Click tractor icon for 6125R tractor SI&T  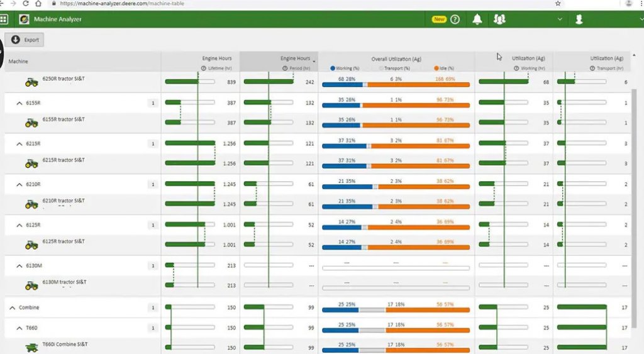point(31,245)
